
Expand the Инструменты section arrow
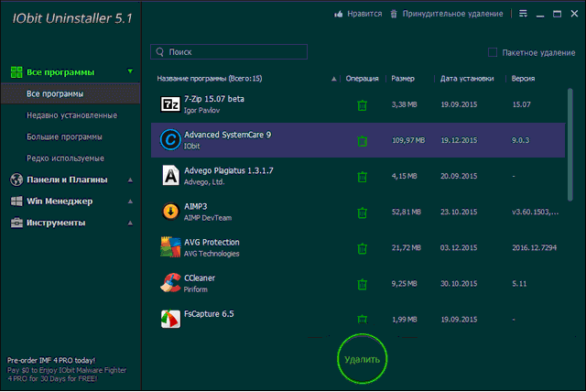click(x=130, y=223)
